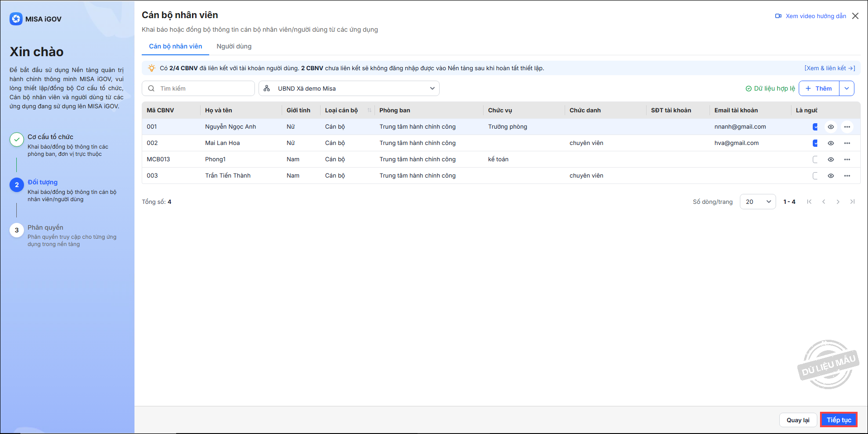
Task: Click the Phòng ban column header
Action: coord(395,110)
